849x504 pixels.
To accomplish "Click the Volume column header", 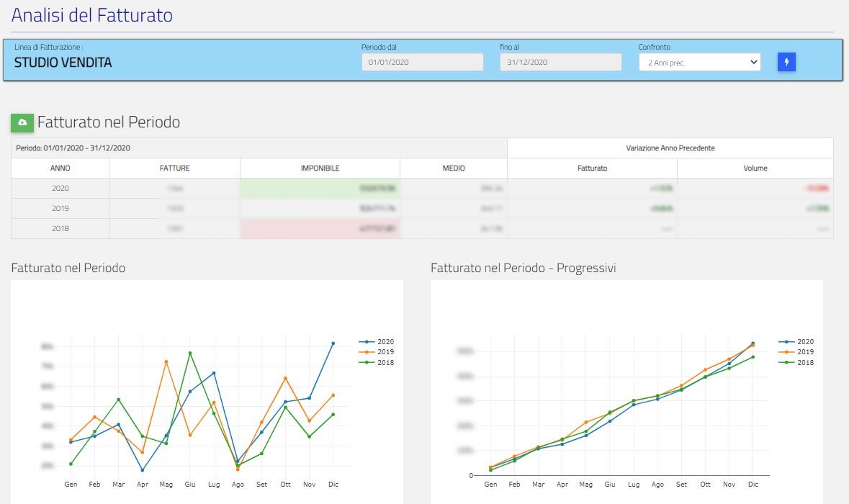I will pyautogui.click(x=755, y=168).
